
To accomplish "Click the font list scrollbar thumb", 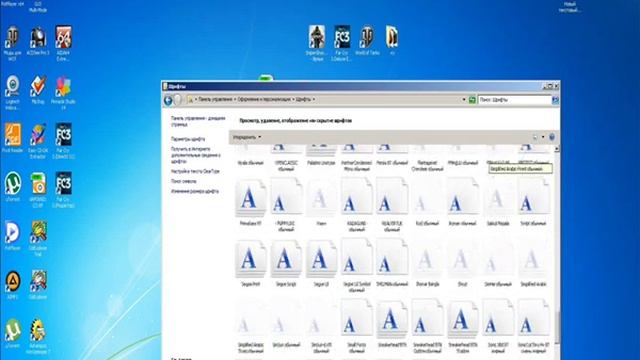I will (556, 327).
